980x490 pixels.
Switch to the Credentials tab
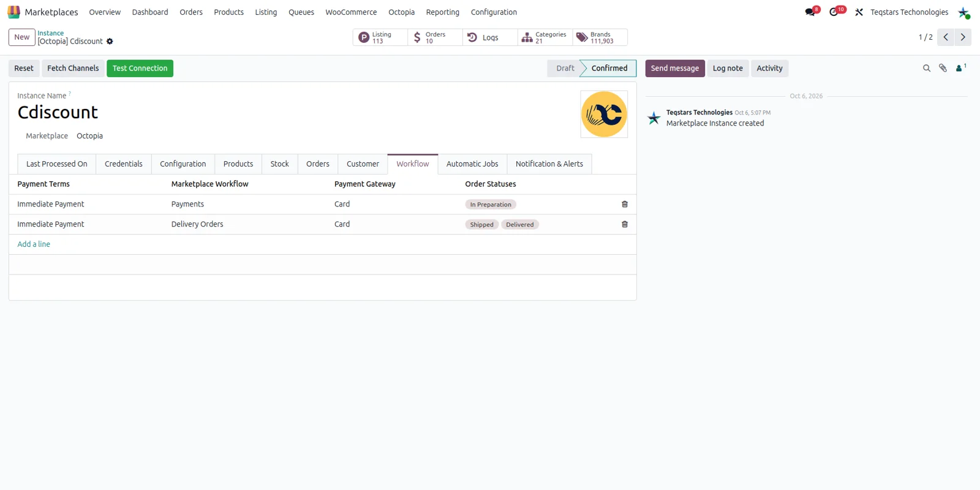(x=124, y=164)
